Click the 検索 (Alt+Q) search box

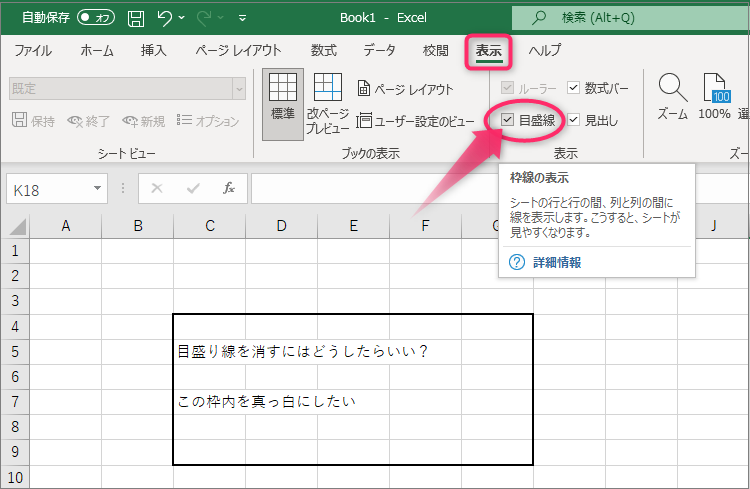click(x=630, y=18)
